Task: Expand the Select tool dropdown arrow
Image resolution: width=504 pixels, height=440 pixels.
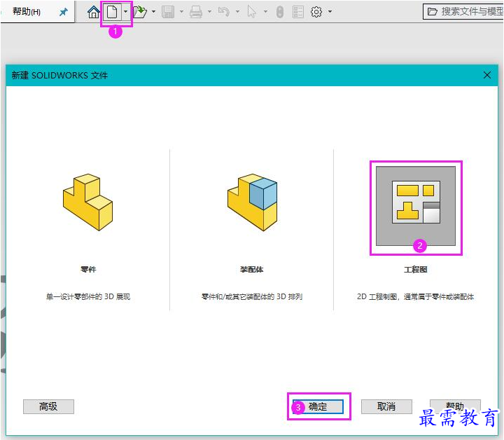Action: point(265,12)
